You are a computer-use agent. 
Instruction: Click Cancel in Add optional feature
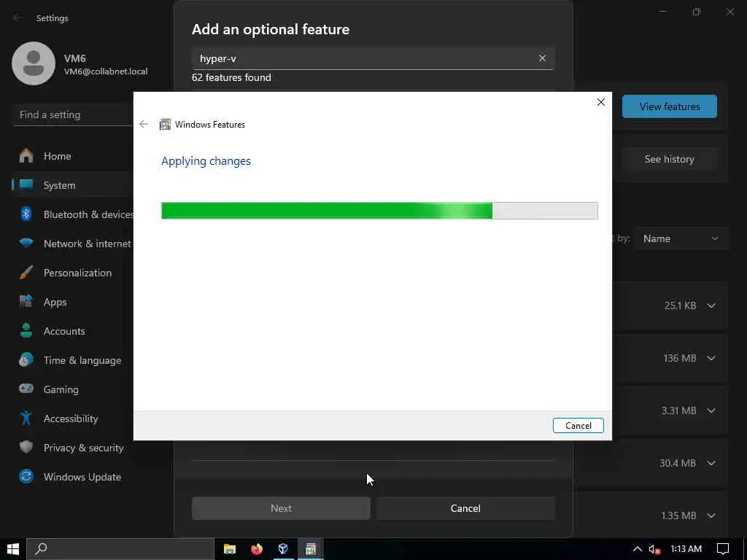(465, 508)
